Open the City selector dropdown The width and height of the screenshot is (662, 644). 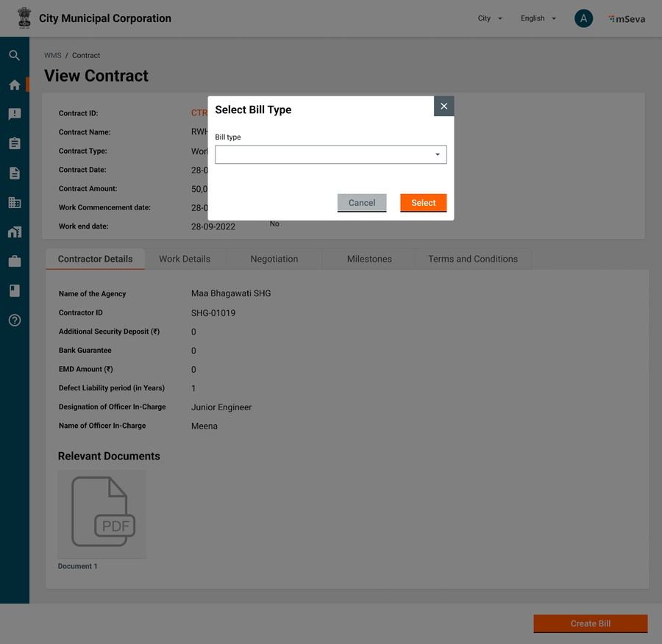(x=490, y=18)
